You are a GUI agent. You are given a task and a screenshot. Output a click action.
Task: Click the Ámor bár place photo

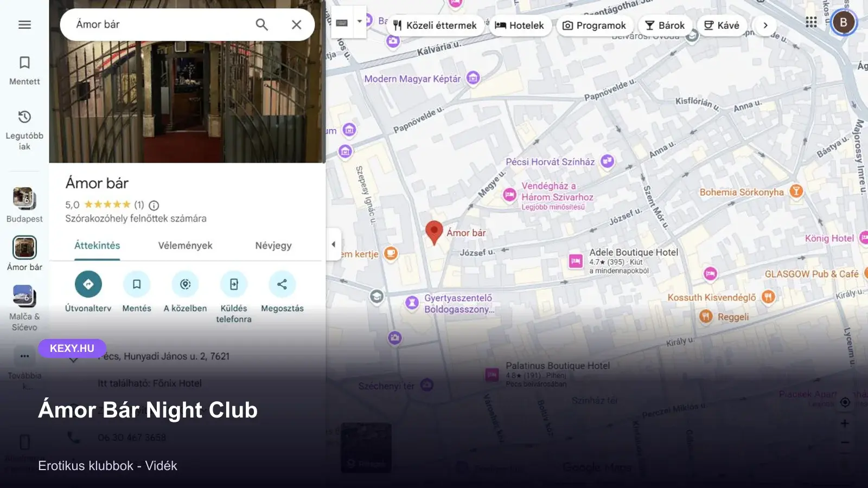(187, 100)
